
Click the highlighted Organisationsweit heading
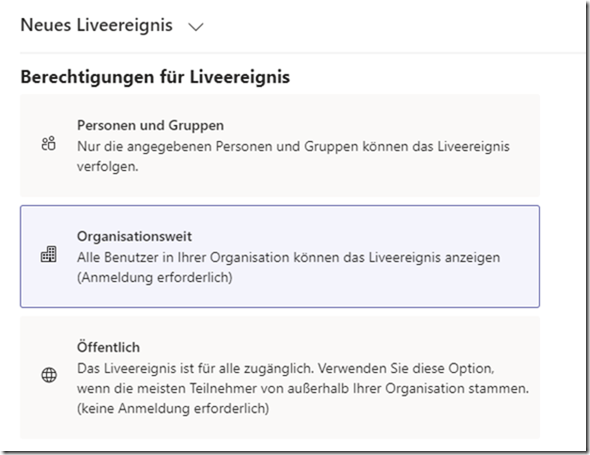pyautogui.click(x=134, y=236)
